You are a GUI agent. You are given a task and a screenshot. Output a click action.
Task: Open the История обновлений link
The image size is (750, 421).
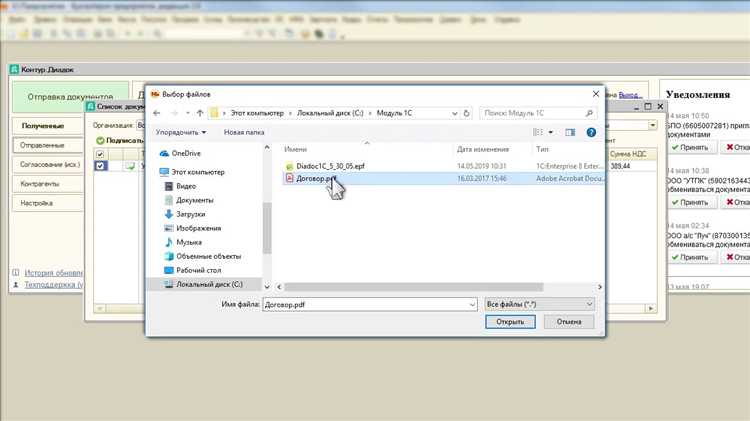tap(53, 273)
